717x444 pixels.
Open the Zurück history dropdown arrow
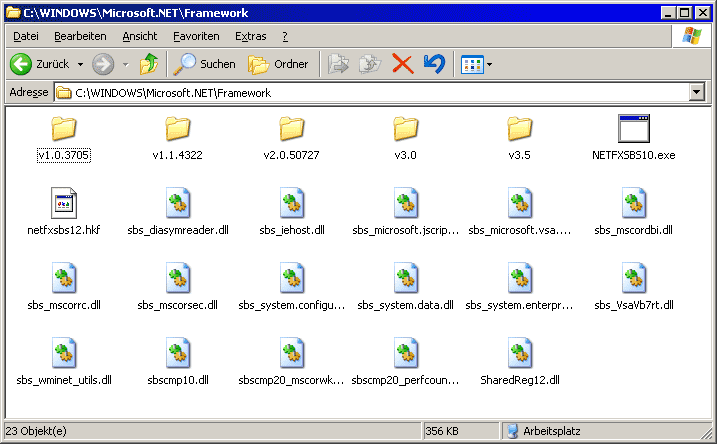[80, 64]
